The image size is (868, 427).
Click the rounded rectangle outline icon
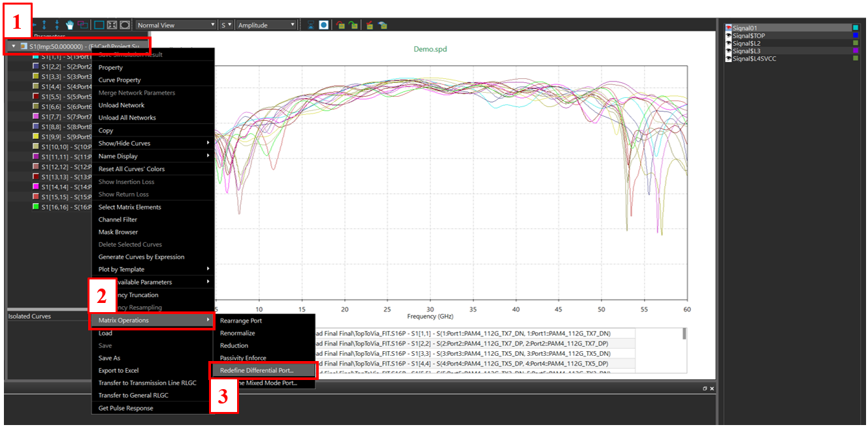point(124,25)
